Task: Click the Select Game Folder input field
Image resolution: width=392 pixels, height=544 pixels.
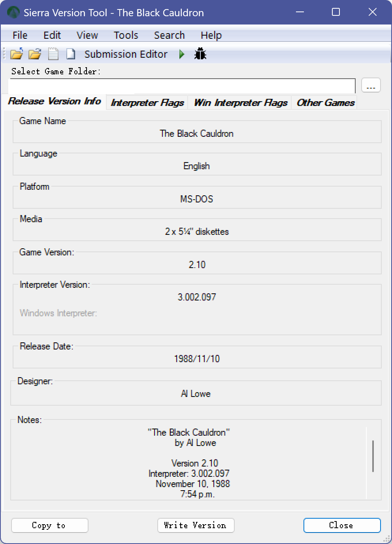Action: (x=182, y=86)
